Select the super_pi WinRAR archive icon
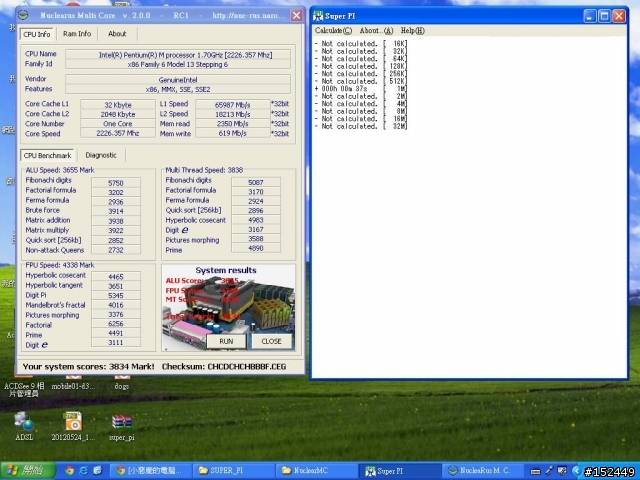This screenshot has height=480, width=640. 122,427
